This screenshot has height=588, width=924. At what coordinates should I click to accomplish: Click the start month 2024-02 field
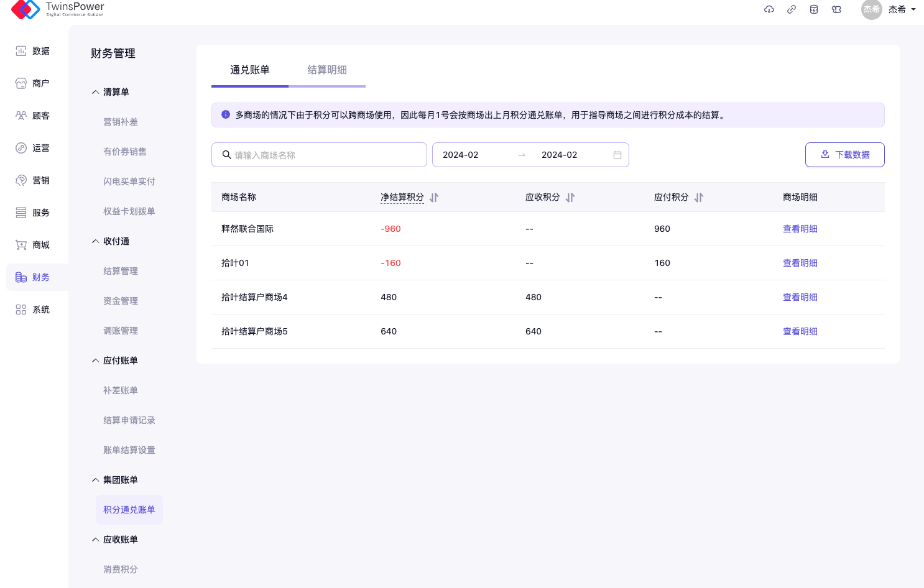461,155
